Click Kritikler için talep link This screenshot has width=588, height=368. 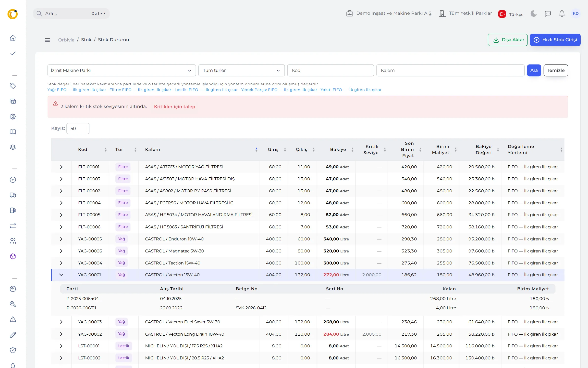pos(174,107)
